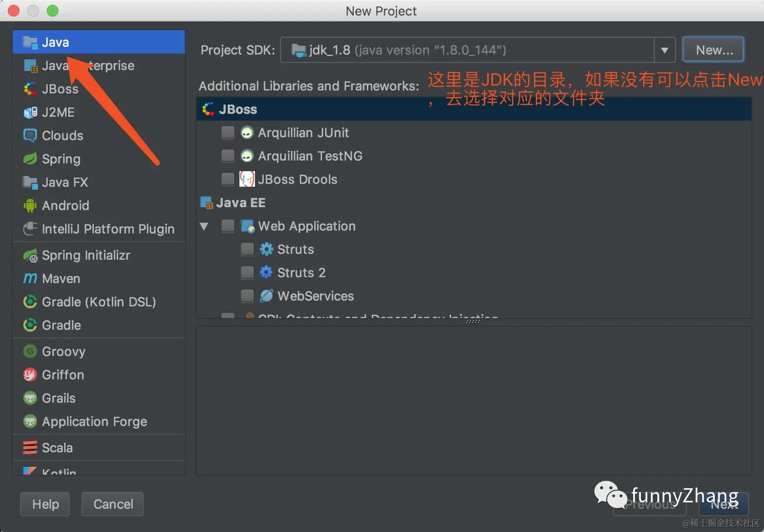Select the Spring Initializr icon
764x532 pixels.
pos(30,255)
